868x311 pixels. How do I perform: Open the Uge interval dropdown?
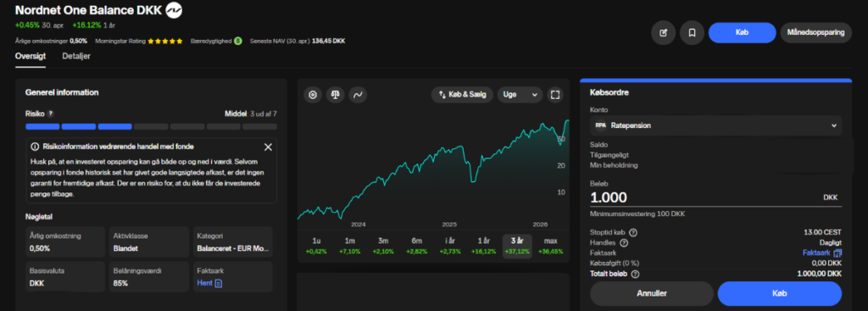(520, 95)
